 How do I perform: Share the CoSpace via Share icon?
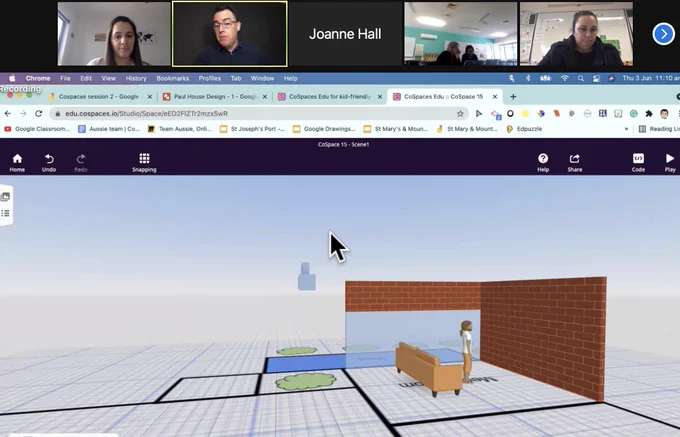(x=575, y=163)
